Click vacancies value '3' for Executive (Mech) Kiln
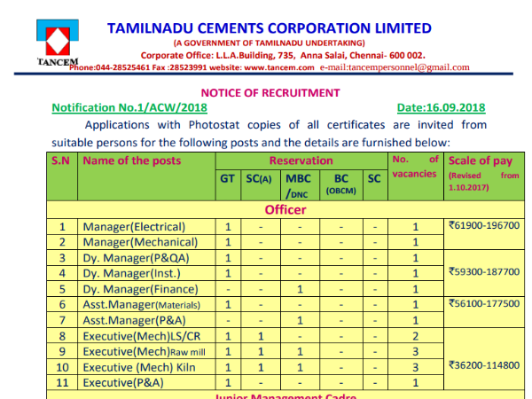 pyautogui.click(x=416, y=367)
